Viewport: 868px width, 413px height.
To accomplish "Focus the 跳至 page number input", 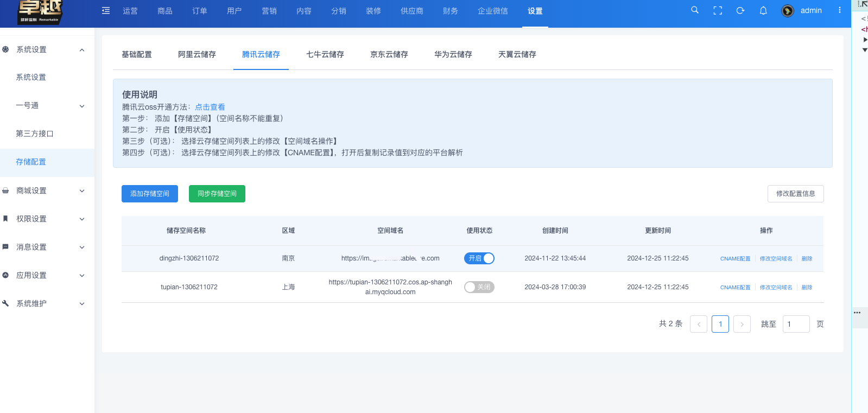I will 796,324.
